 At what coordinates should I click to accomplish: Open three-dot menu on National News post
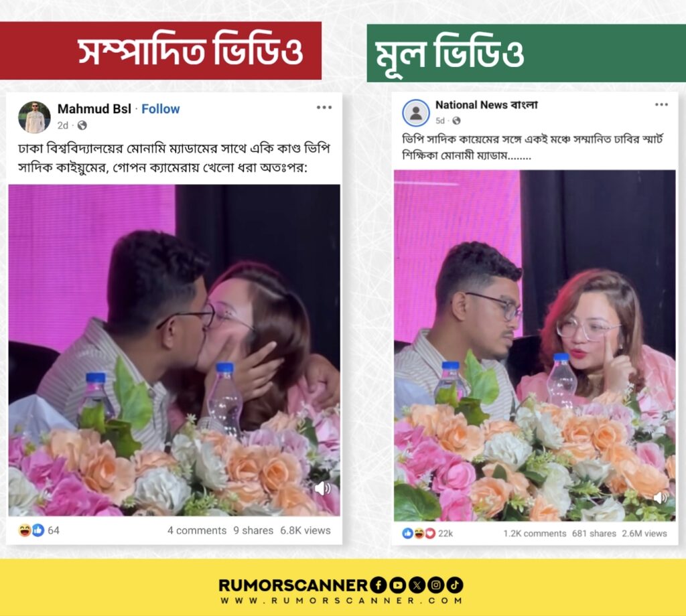coord(661,104)
